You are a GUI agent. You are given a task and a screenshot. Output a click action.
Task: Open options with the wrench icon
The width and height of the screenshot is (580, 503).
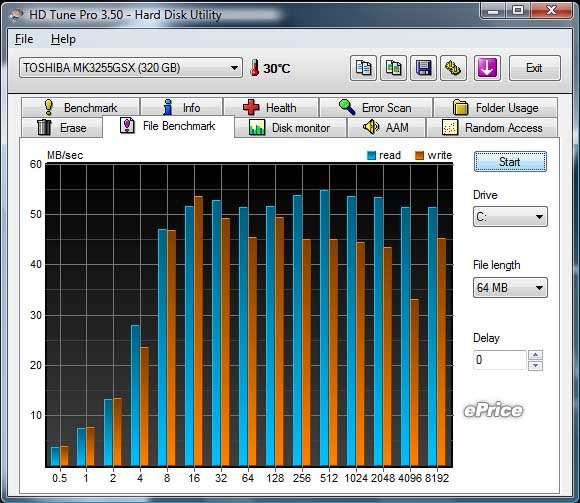pos(453,68)
